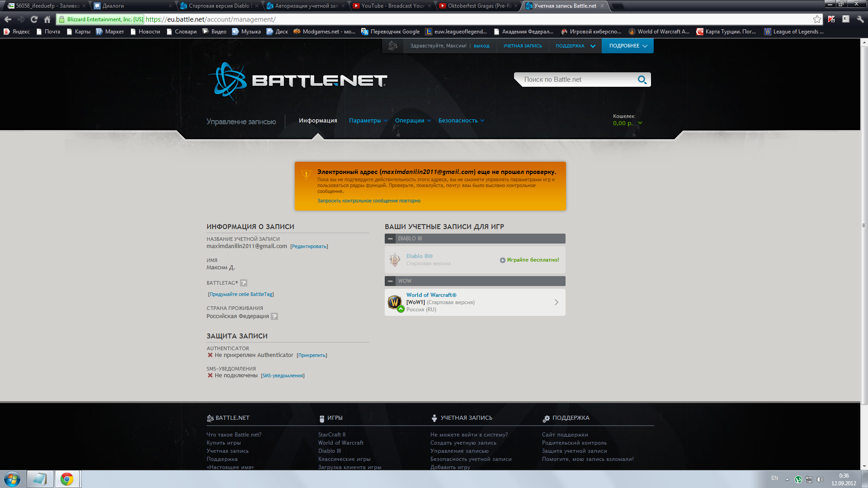
Task: Click the BattleTag help question icon
Action: [x=244, y=283]
